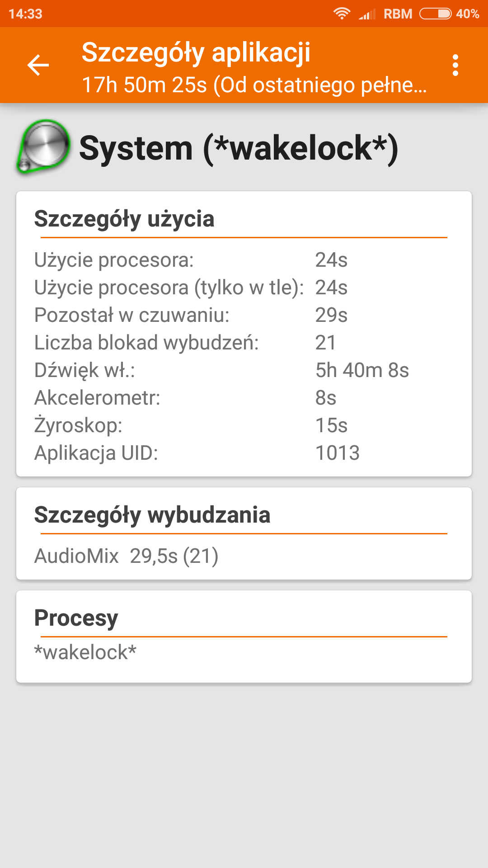Tap the cellular signal strength icon
The image size is (488, 868).
click(x=367, y=14)
